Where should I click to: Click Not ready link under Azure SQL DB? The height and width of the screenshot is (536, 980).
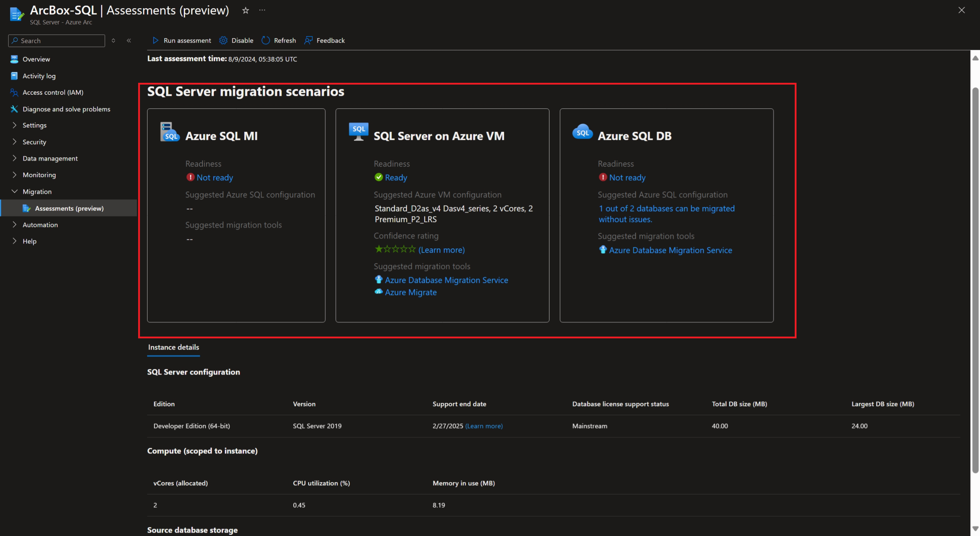(x=627, y=177)
